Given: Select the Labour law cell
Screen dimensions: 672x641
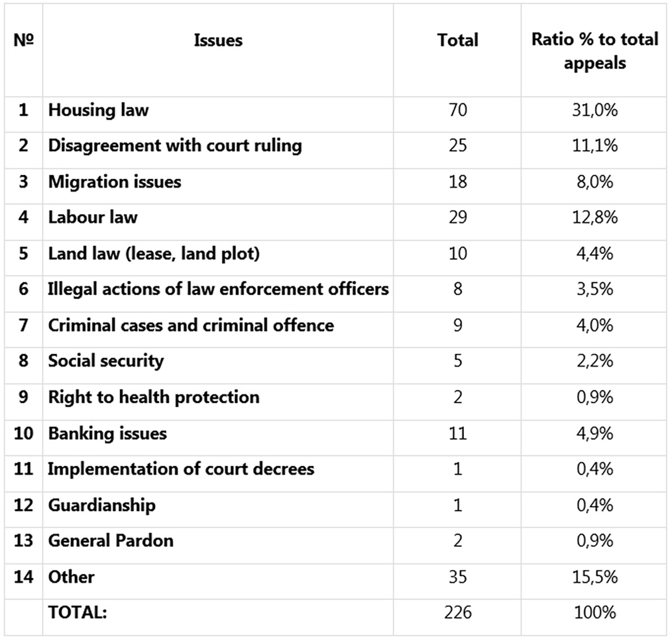Looking at the screenshot, I should click(x=93, y=217).
